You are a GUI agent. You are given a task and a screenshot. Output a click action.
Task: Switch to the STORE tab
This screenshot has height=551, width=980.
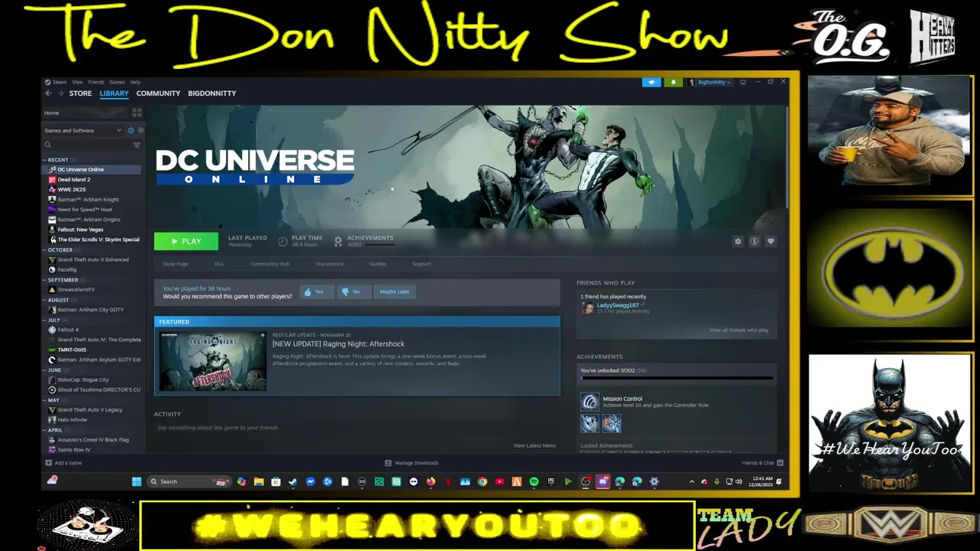[80, 93]
